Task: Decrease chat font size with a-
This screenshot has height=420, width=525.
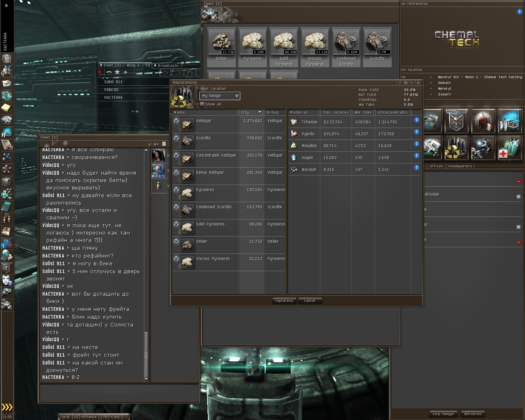Action: pyautogui.click(x=150, y=144)
